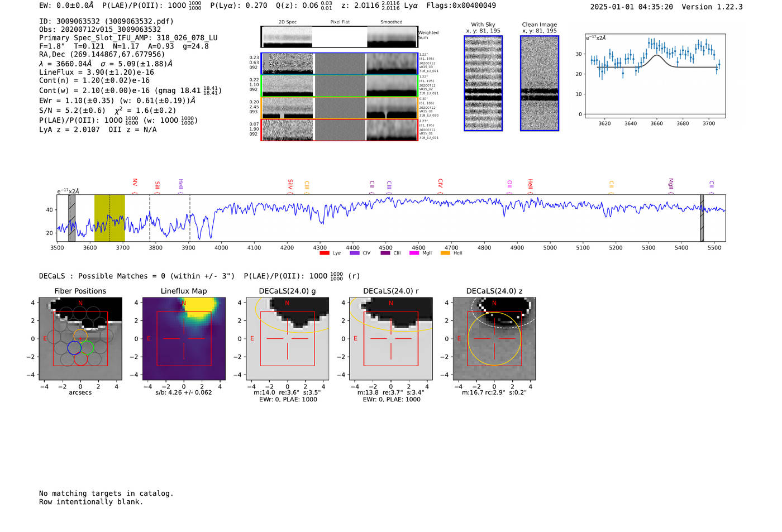Screen dimensions: 782x532
Task: Click the LineFlux = 3.90(±1.20)e-16 value
Action: click(x=97, y=72)
